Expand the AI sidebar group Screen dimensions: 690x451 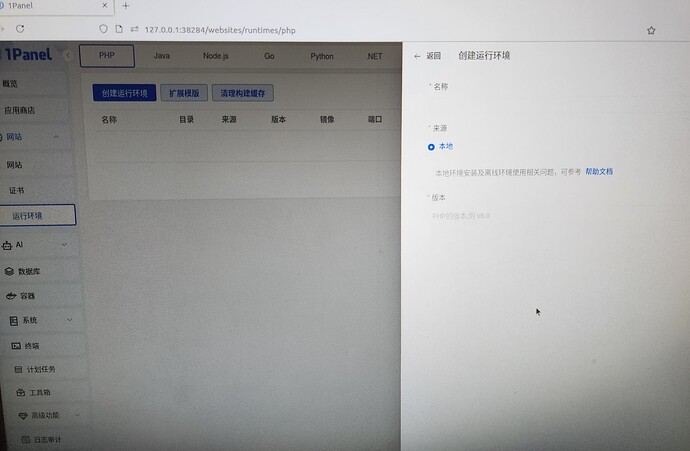64,244
